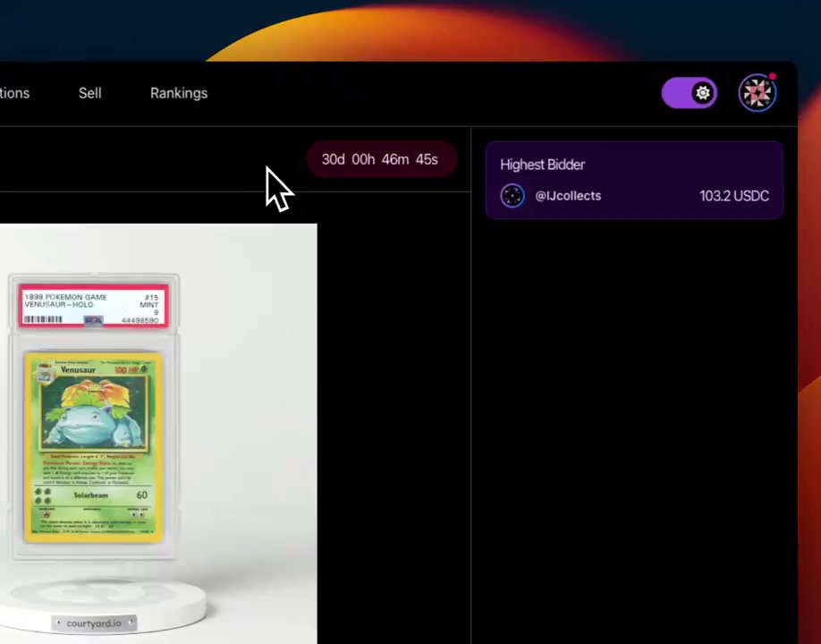Click the PSA grading label on card
This screenshot has height=644, width=821.
pyautogui.click(x=94, y=306)
